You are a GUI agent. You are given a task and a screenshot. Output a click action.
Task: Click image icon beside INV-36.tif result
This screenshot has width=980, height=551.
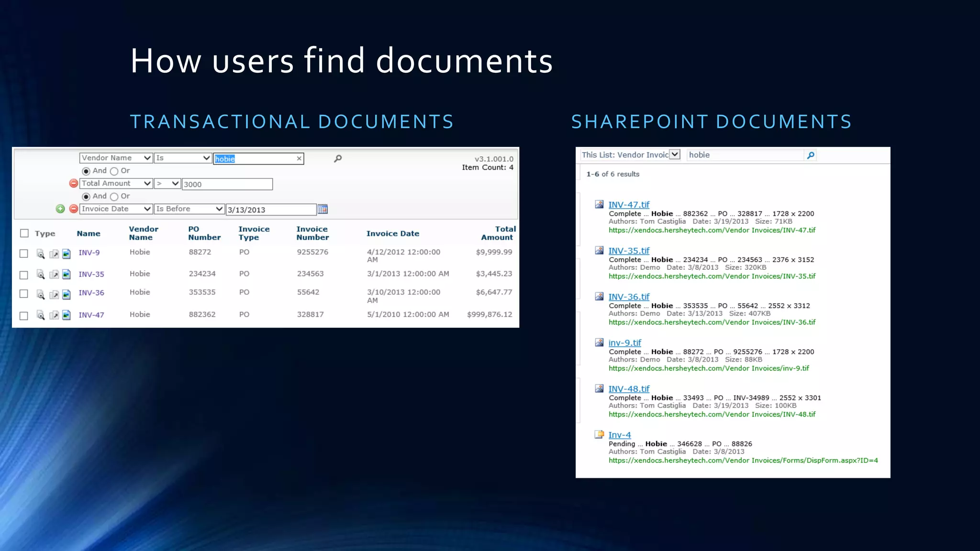[599, 296]
